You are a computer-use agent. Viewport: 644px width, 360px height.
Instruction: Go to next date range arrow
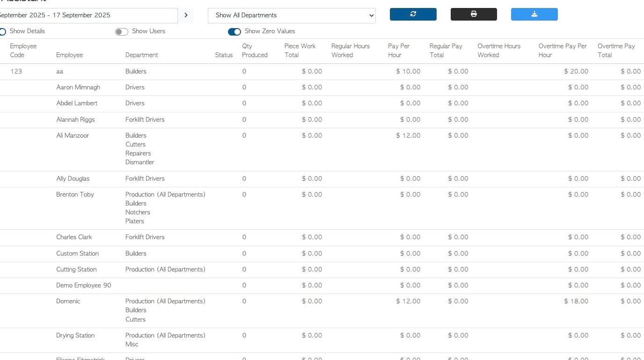[x=186, y=15]
